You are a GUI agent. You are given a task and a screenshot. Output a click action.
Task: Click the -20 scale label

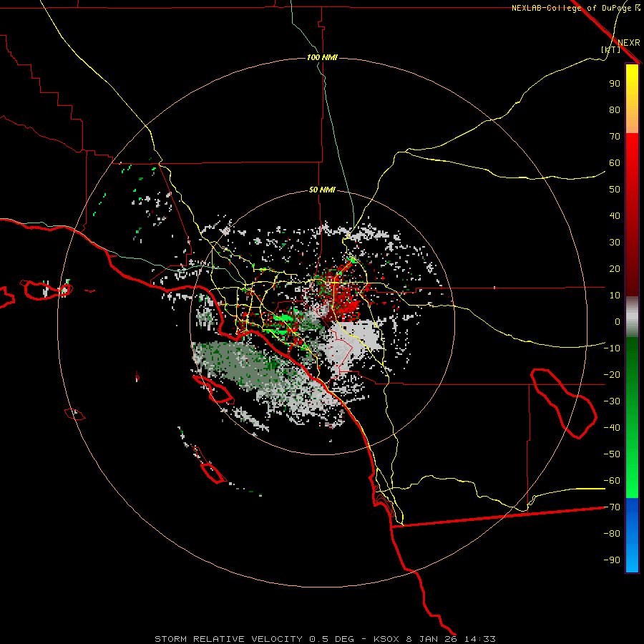click(x=612, y=375)
